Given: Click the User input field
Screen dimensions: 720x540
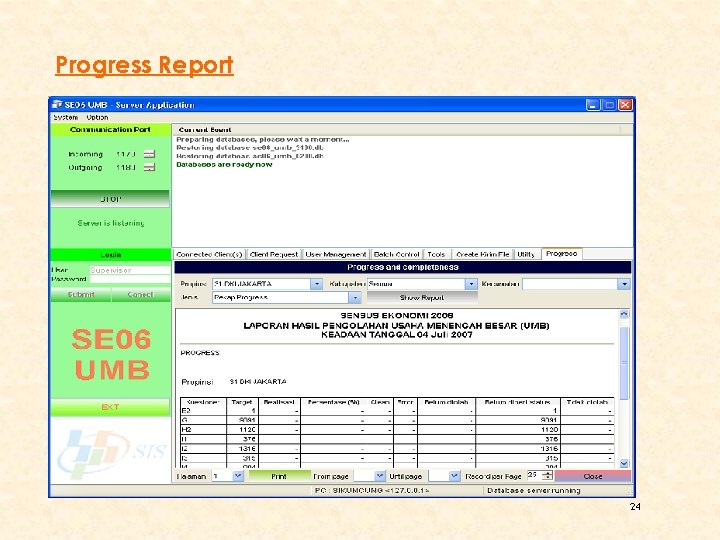Looking at the screenshot, I should pyautogui.click(x=130, y=270).
